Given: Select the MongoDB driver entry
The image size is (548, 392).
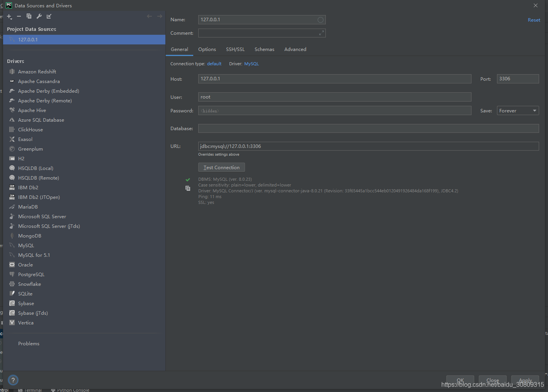Looking at the screenshot, I should [x=30, y=236].
